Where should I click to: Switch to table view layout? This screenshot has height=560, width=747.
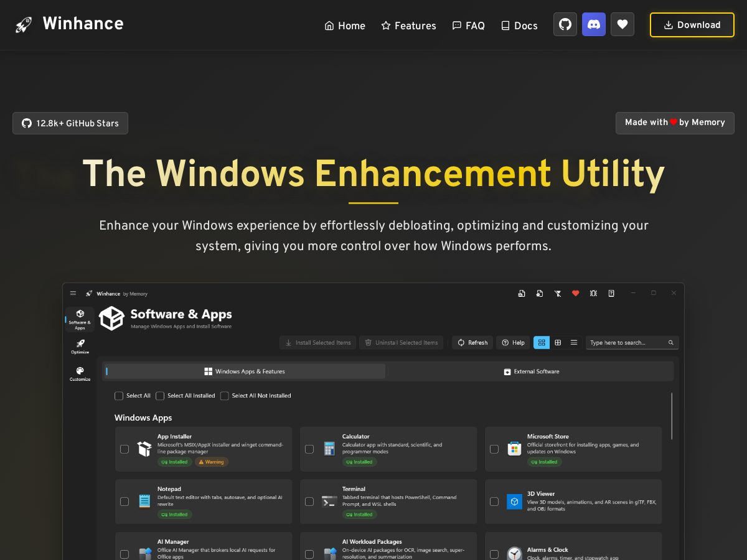coord(558,342)
